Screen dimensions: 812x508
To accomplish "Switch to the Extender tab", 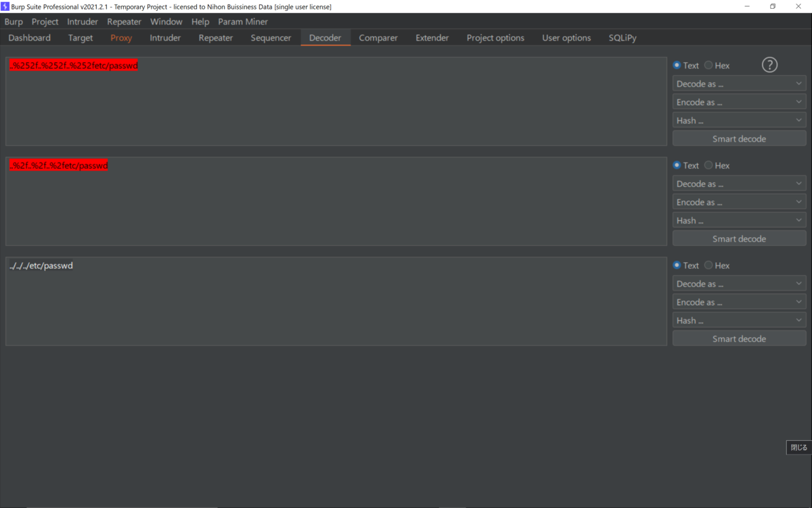I will 432,38.
